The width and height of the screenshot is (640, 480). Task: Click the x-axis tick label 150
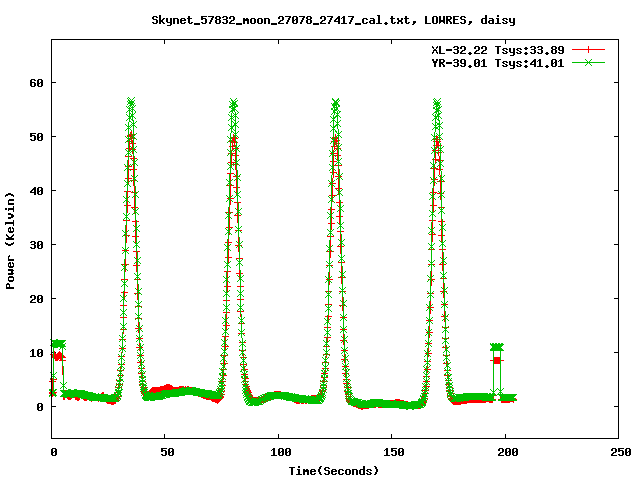pos(393,452)
